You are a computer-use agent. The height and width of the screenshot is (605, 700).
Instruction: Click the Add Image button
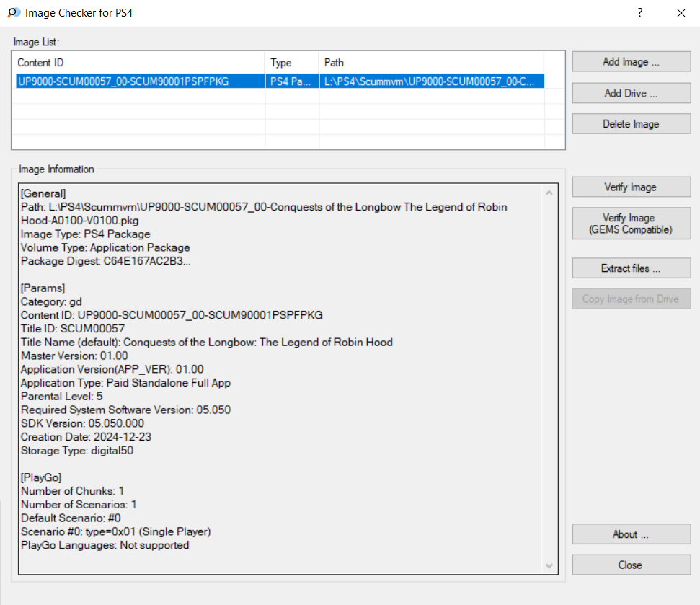tap(632, 61)
